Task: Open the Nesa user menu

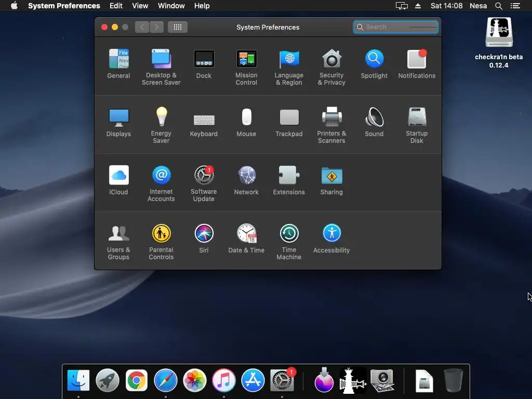Action: click(x=478, y=6)
